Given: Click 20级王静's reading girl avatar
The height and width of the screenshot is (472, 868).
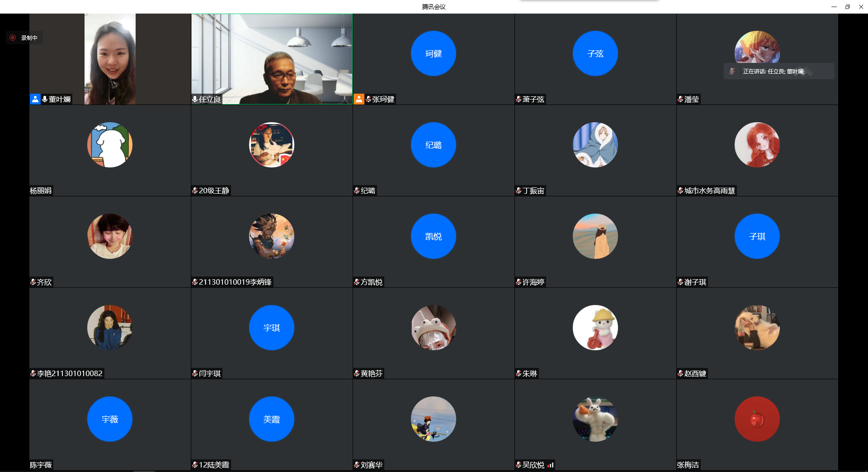Looking at the screenshot, I should [x=272, y=145].
